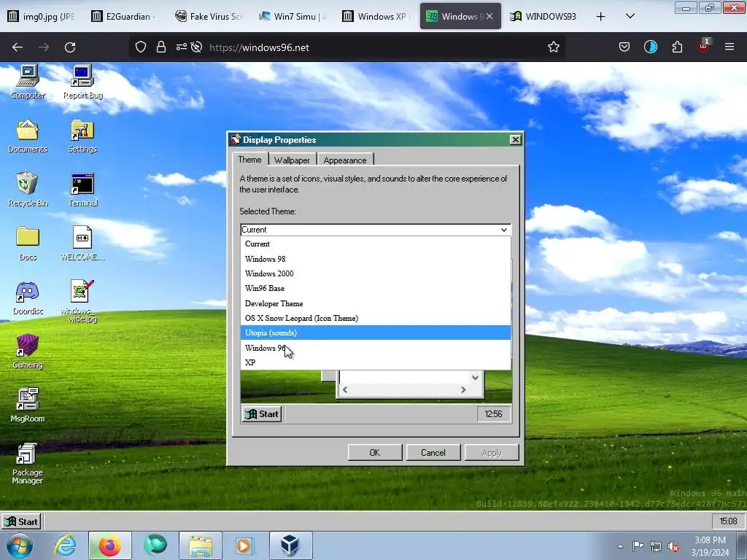Image resolution: width=747 pixels, height=560 pixels.
Task: Switch to the Wallpaper tab
Action: tap(292, 160)
